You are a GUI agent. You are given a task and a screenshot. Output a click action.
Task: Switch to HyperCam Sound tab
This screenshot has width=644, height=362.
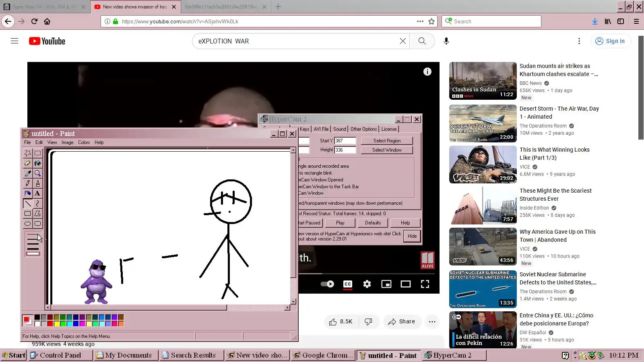tap(339, 129)
